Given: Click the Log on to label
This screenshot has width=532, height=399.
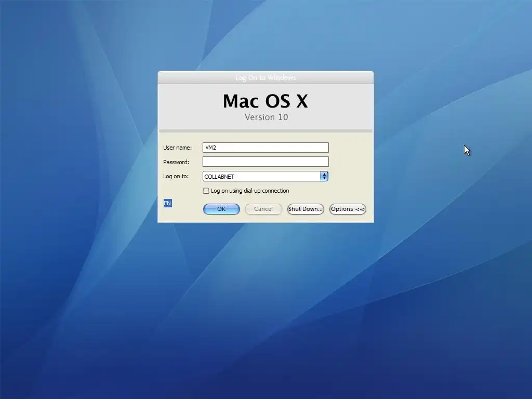Looking at the screenshot, I should coord(176,177).
